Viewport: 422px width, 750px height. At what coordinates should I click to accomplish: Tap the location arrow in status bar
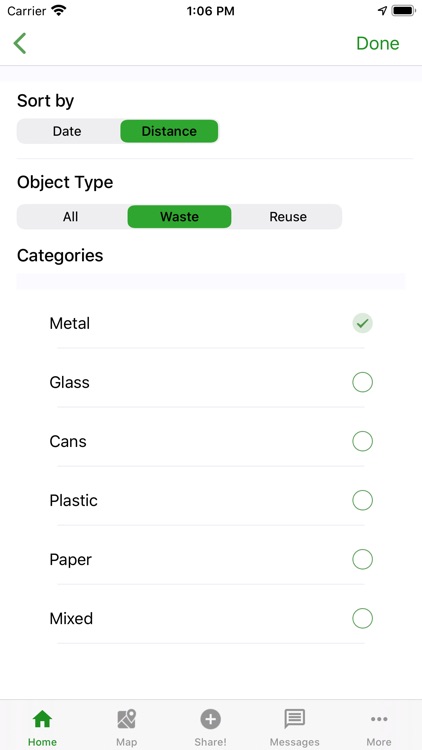382,11
